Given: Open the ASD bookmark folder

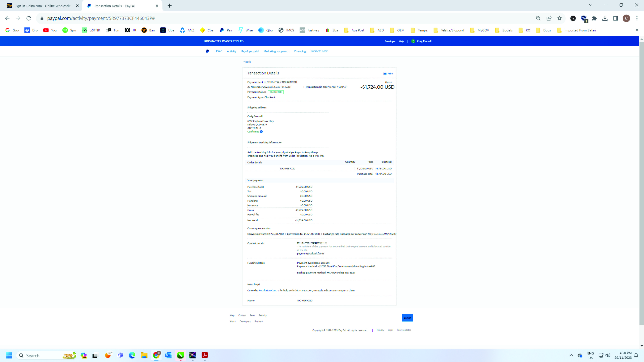Looking at the screenshot, I should click(377, 30).
